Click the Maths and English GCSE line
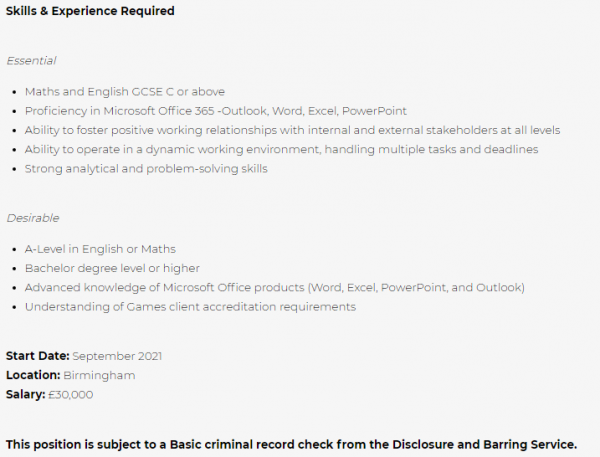This screenshot has height=457, width=600. point(125,92)
